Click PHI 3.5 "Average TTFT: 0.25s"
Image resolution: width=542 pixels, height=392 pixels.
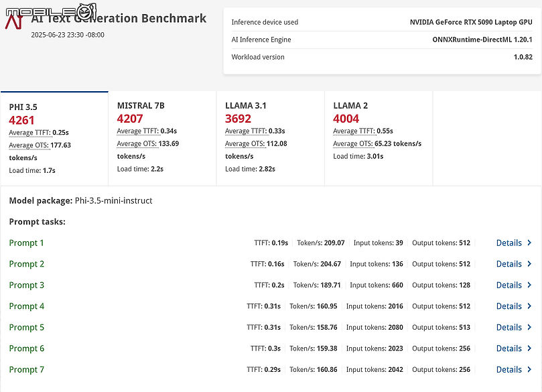click(x=39, y=133)
